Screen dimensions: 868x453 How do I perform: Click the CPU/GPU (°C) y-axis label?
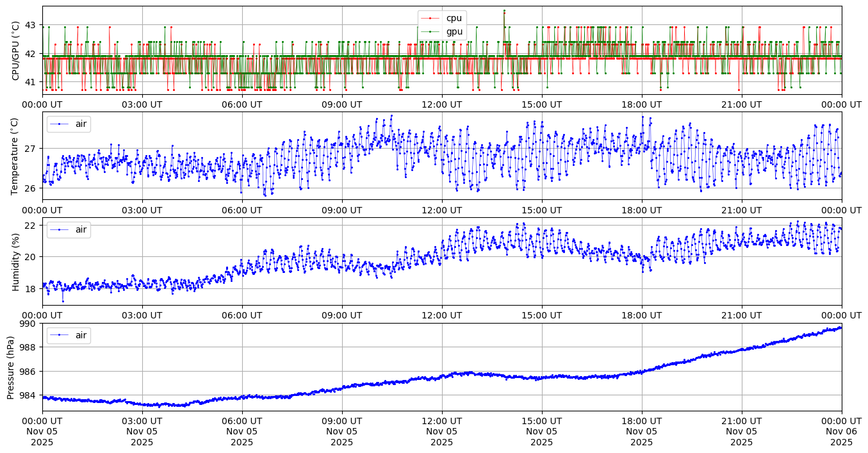[16, 51]
